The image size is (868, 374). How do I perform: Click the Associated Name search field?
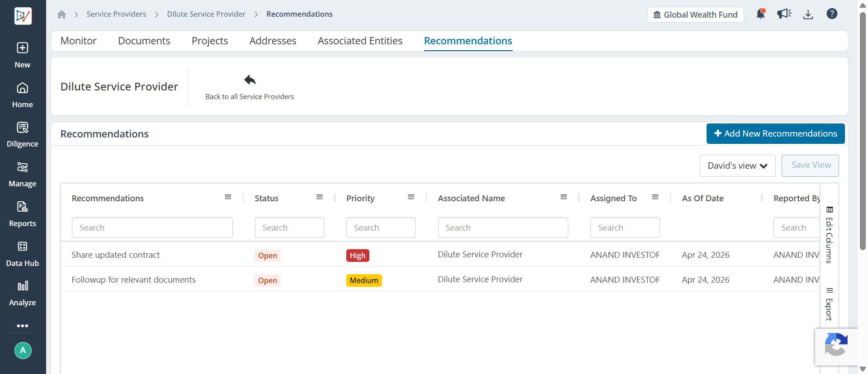503,227
